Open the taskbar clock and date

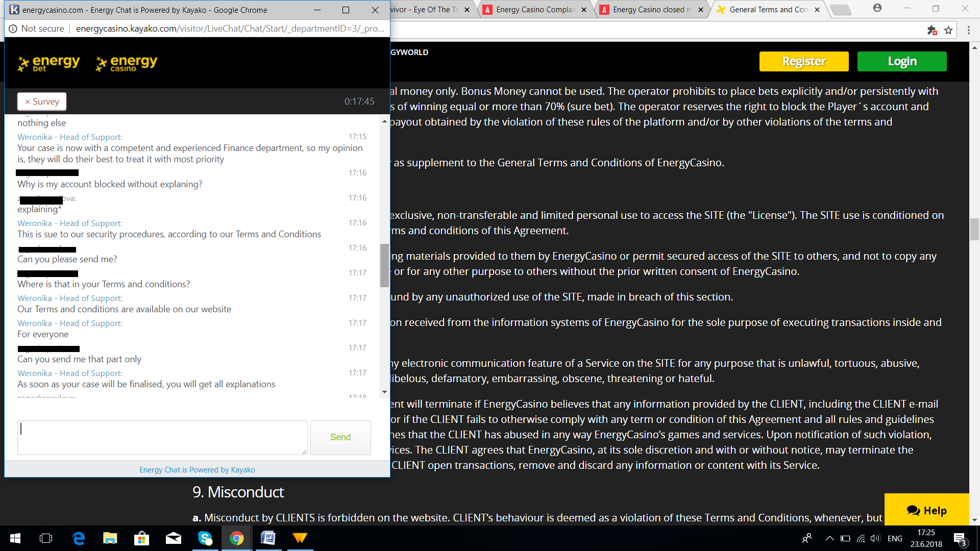[x=926, y=538]
